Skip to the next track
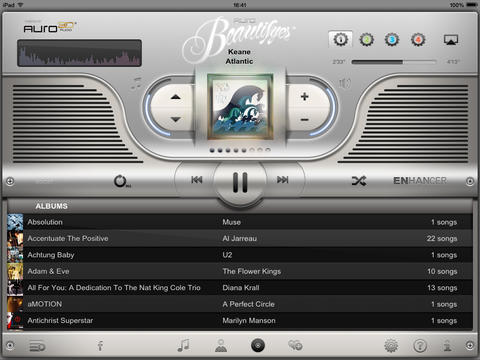This screenshot has height=360, width=480. (283, 180)
